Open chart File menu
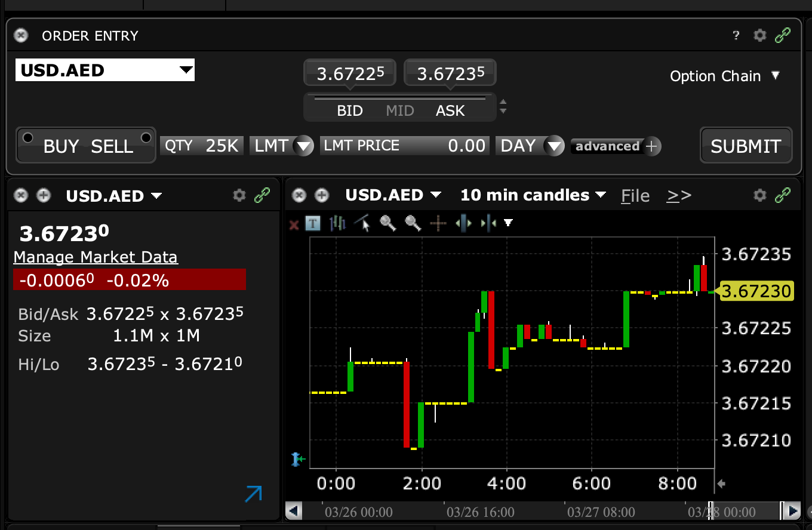 [x=635, y=196]
